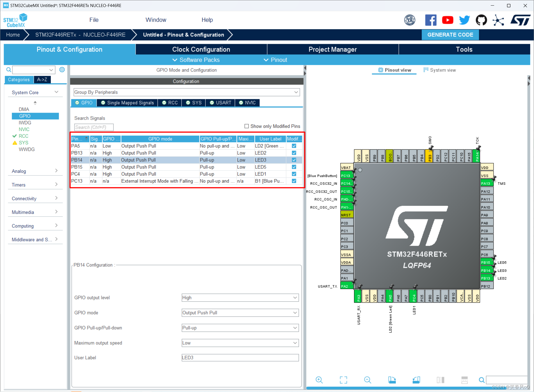Expand the Timers category
This screenshot has width=534, height=392.
35,185
